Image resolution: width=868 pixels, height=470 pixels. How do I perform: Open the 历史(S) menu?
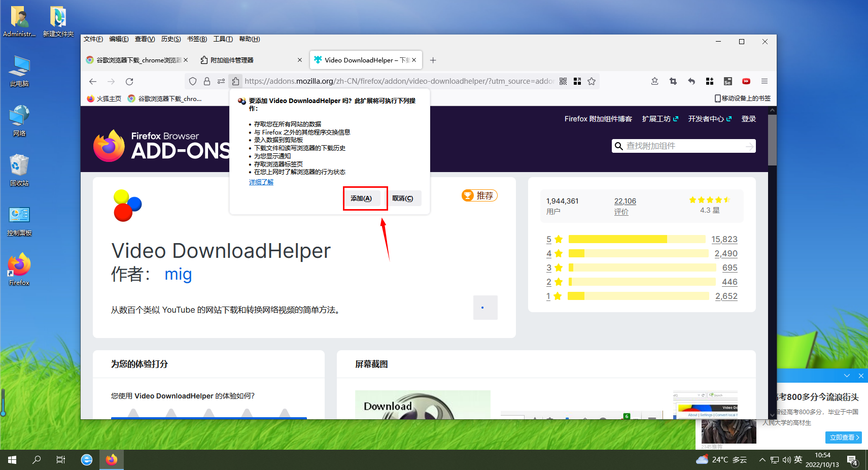click(x=171, y=39)
